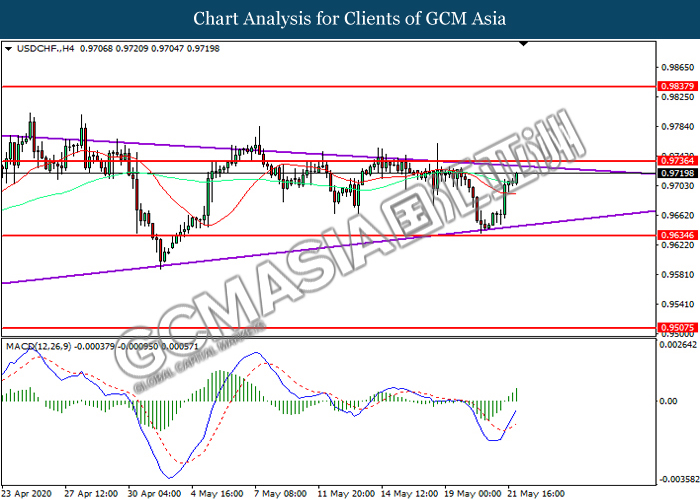Click the 0.97364 red price label
The width and height of the screenshot is (700, 500).
(x=677, y=161)
